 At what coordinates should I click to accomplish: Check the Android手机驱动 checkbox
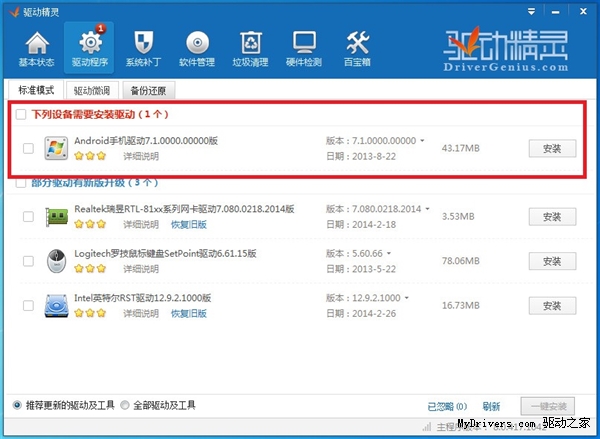click(x=28, y=148)
